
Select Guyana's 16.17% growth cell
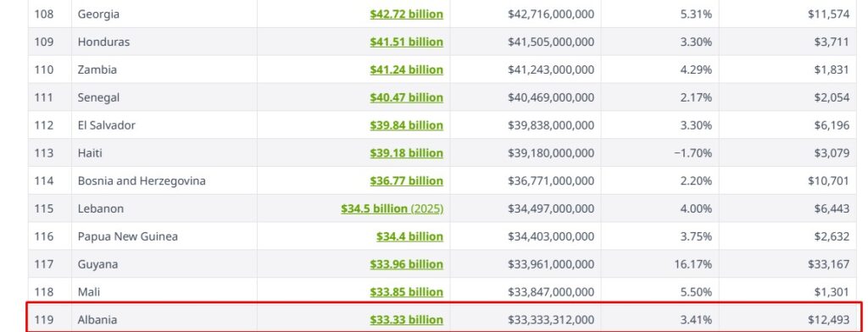(x=659, y=264)
